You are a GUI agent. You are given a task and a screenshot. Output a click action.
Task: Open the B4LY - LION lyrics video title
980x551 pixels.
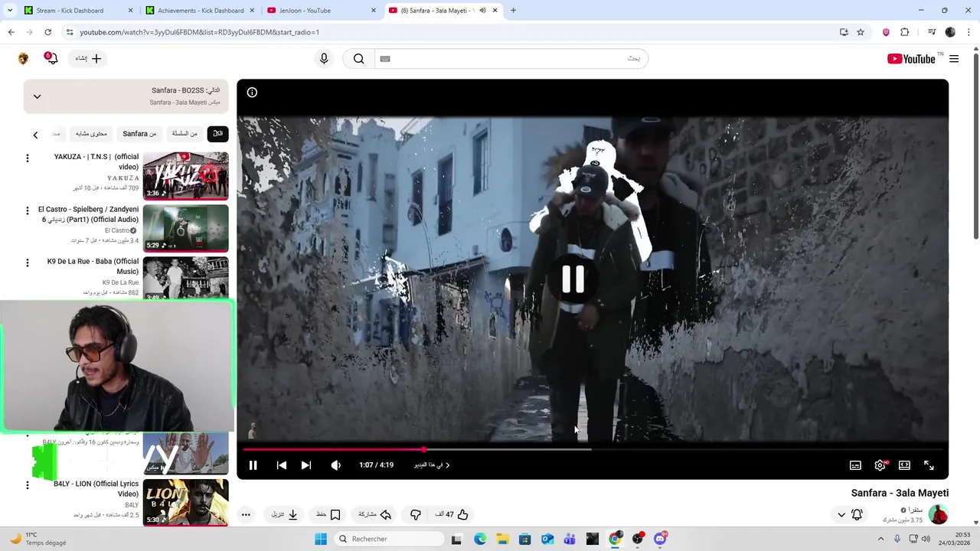click(96, 489)
